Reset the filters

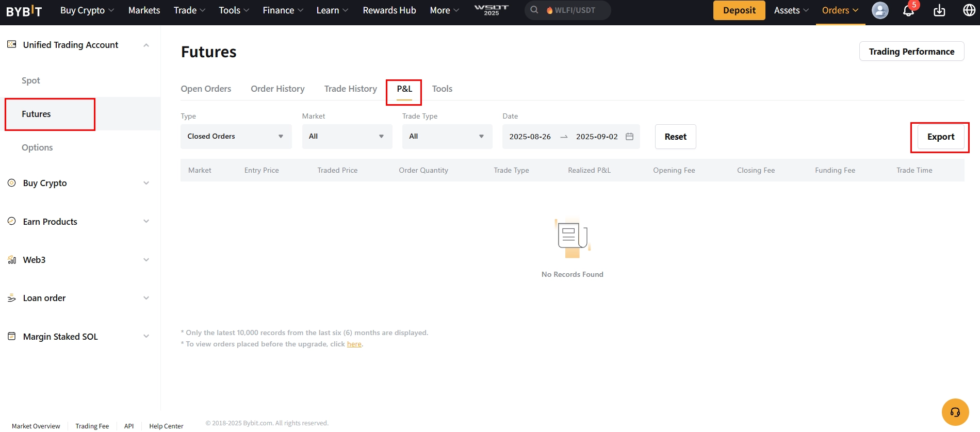[x=675, y=137]
